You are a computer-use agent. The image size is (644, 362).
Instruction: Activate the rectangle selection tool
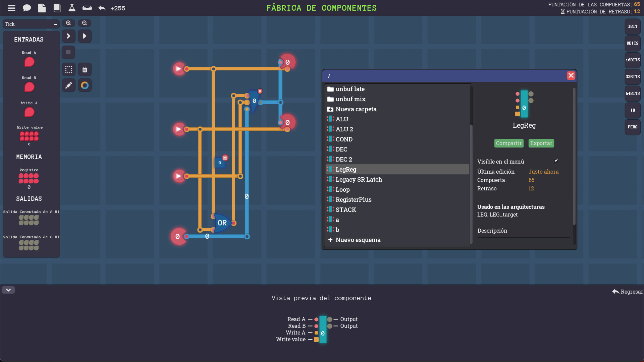pyautogui.click(x=68, y=69)
